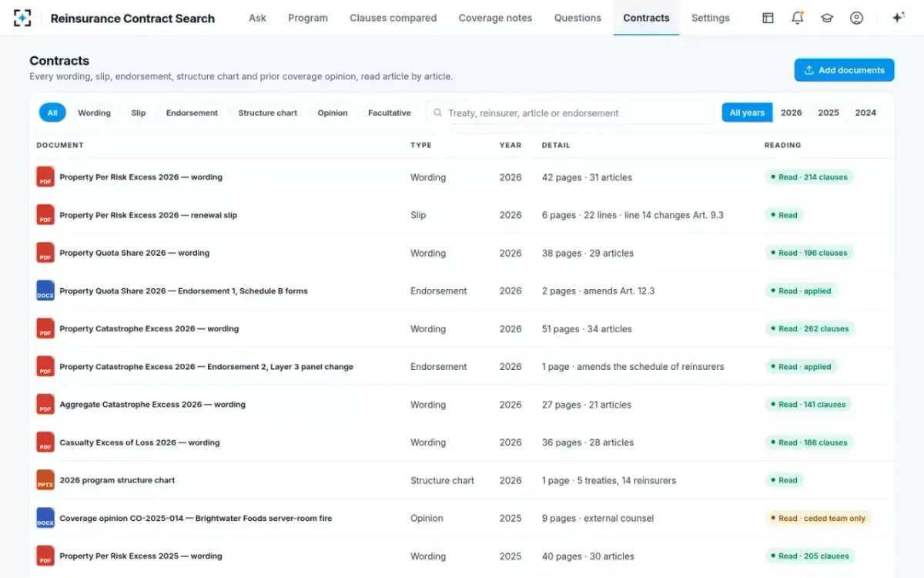This screenshot has width=924, height=578.
Task: Click PDF icon for Aggregate Catastrophe Excess 2026 wording
Action: coord(45,404)
